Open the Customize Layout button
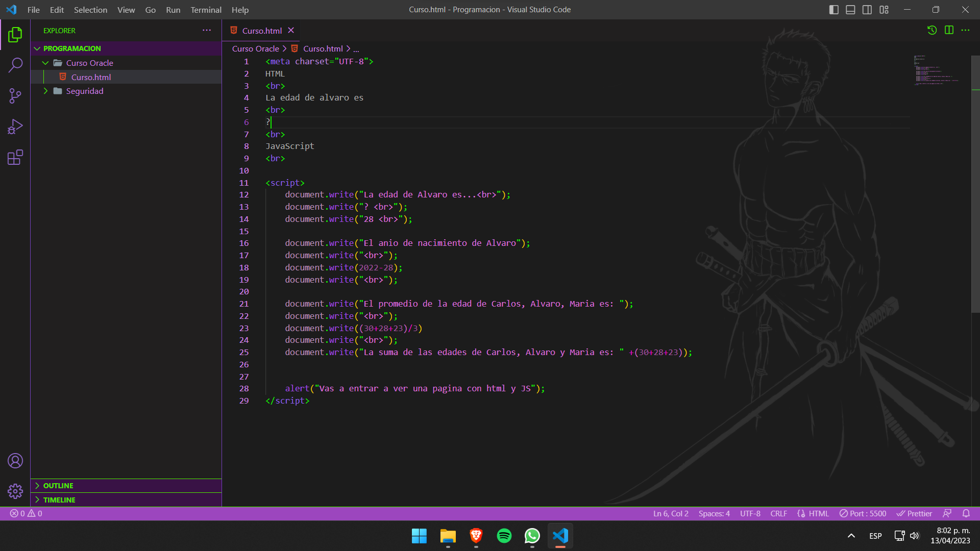980x551 pixels. [x=884, y=10]
